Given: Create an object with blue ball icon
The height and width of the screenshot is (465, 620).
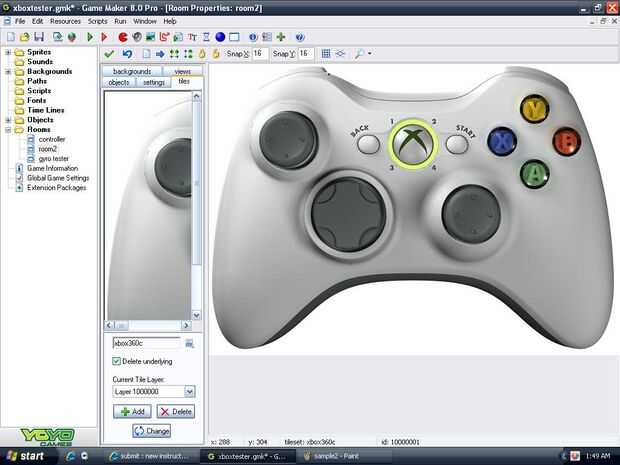Looking at the screenshot, I should [220, 37].
